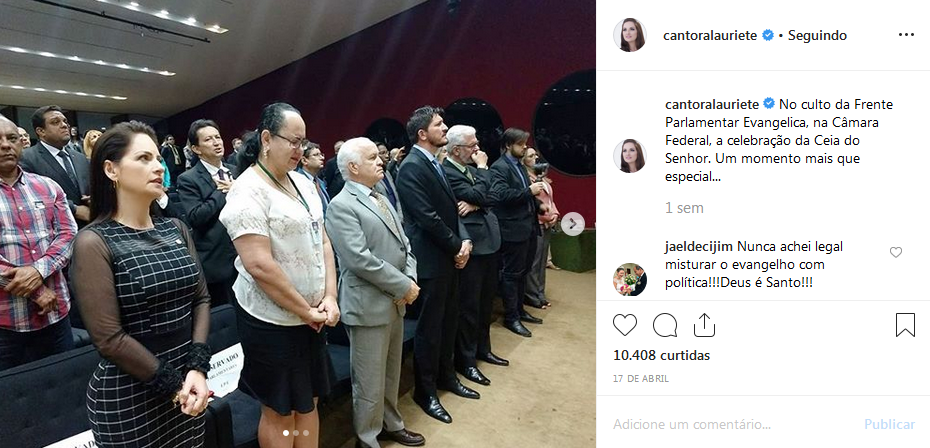
Task: Click cantoralauriete avatar next to caption
Action: pyautogui.click(x=629, y=156)
